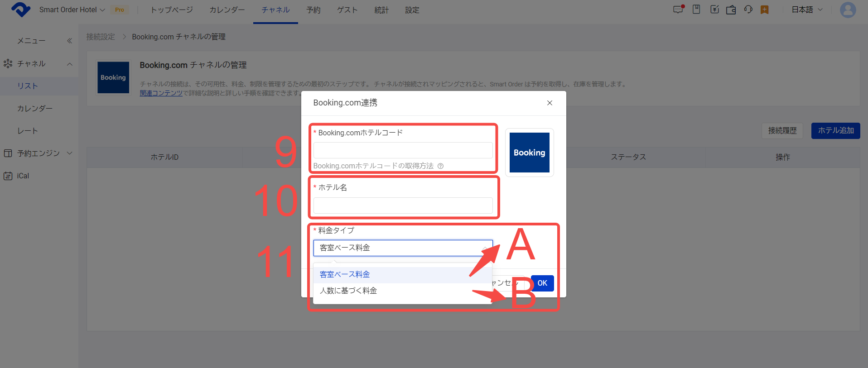Screen dimensions: 868x368
Task: Open the user avatar menu
Action: pyautogui.click(x=848, y=10)
